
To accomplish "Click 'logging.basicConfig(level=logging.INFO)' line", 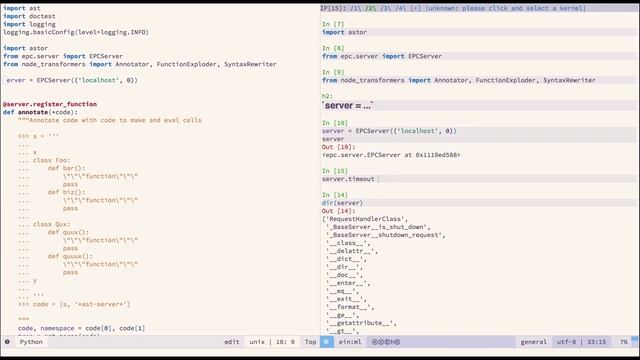I will [76, 32].
